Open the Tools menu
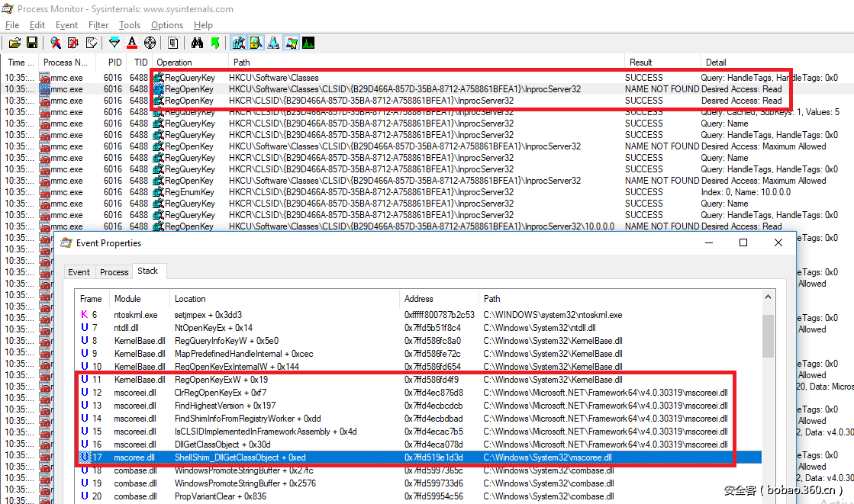The width and height of the screenshot is (854, 504). (130, 25)
